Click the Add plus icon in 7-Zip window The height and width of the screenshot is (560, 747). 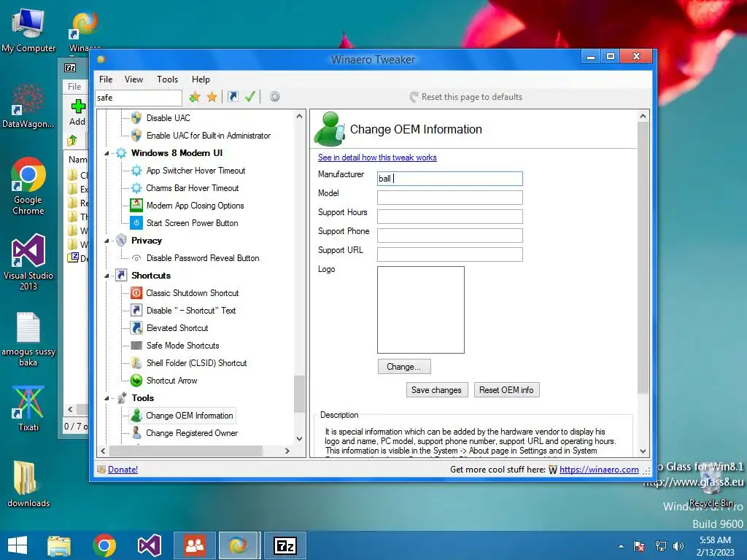click(x=77, y=106)
